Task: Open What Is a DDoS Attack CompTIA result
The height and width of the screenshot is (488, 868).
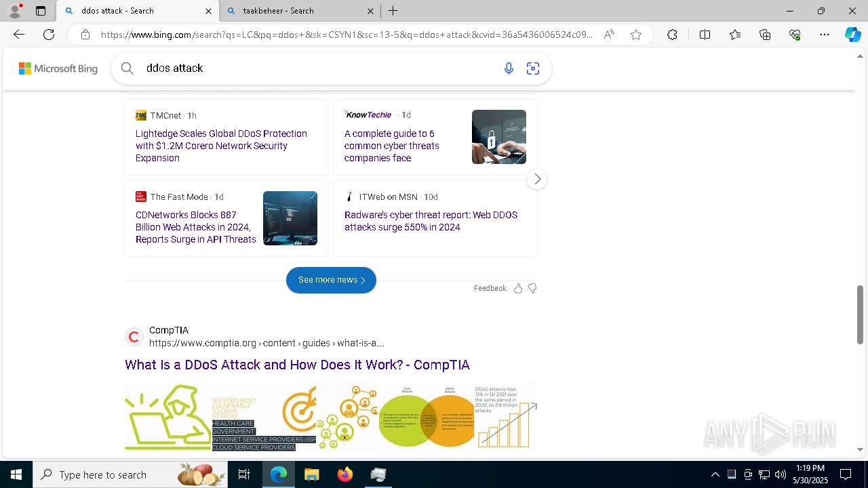Action: [297, 365]
